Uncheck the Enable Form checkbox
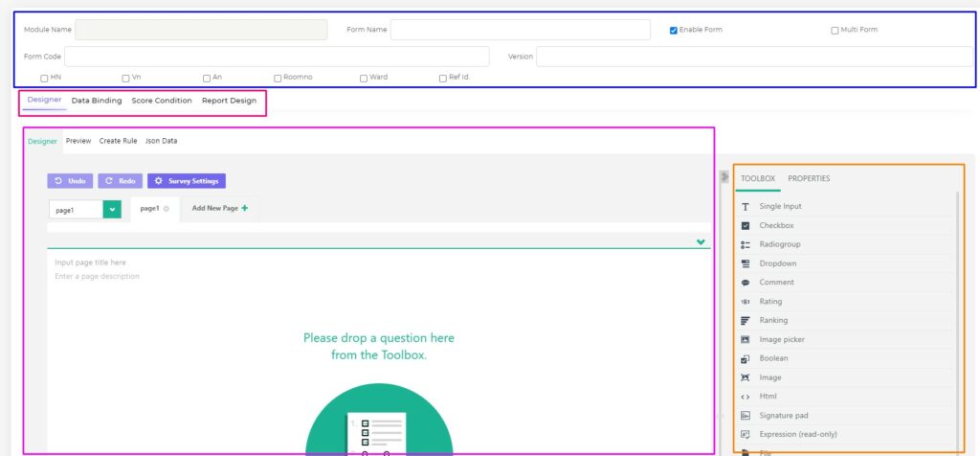 (x=674, y=30)
